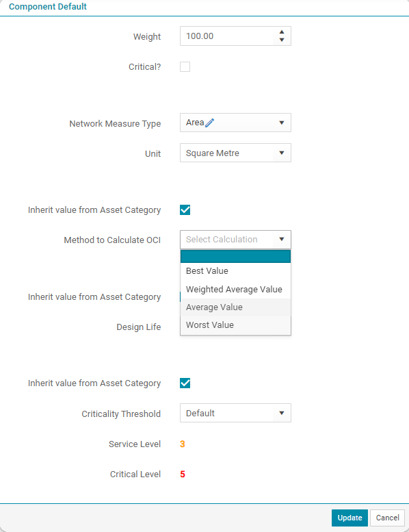Choose the blank highlighted option in list
This screenshot has width=409, height=532.
point(235,257)
